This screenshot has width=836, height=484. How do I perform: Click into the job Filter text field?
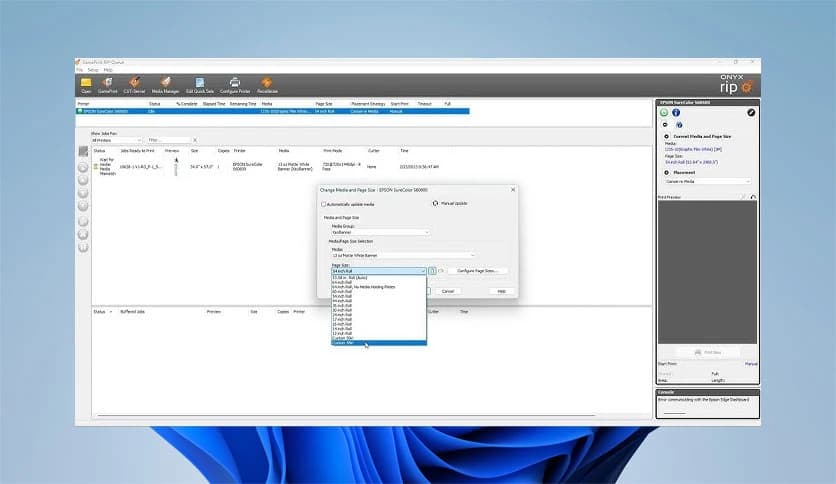pos(168,140)
